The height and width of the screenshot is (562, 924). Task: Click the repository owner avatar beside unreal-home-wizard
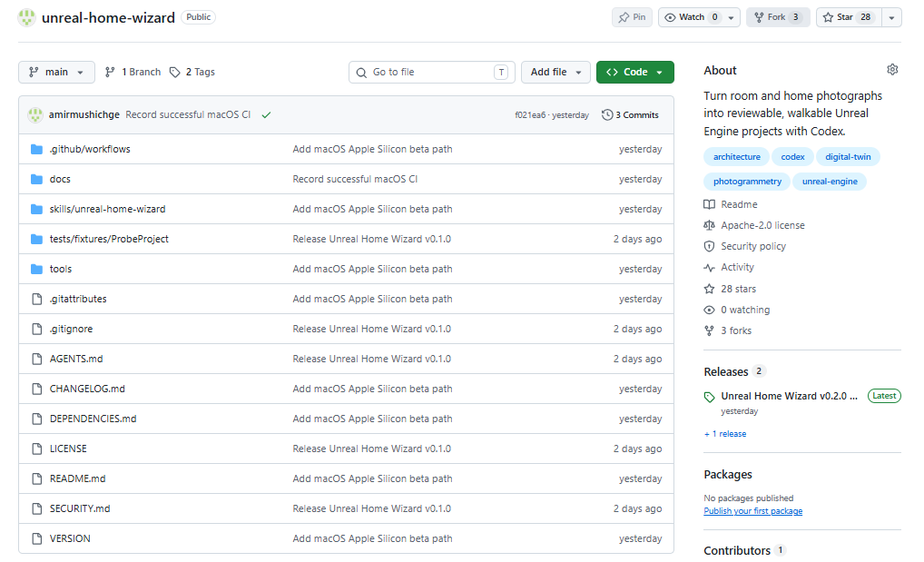coord(26,17)
